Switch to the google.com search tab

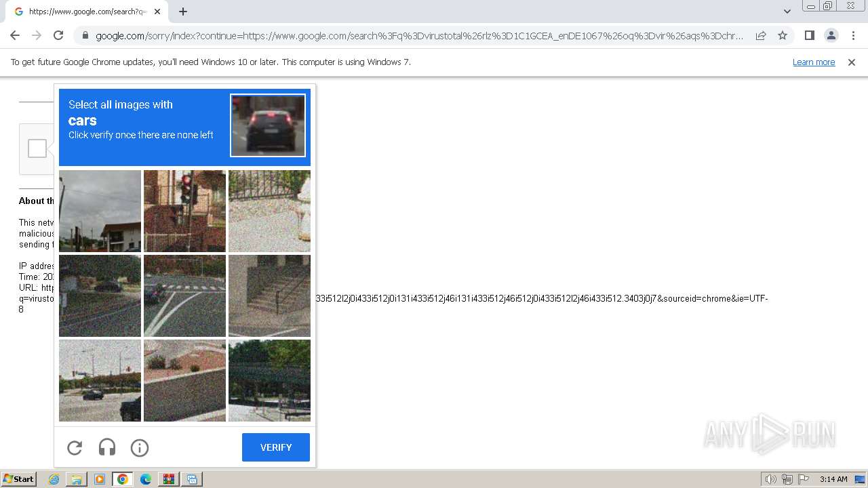pyautogui.click(x=87, y=12)
